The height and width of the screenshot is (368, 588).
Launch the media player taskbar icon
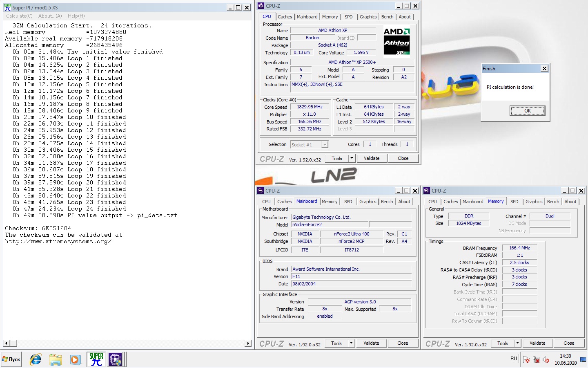click(75, 359)
